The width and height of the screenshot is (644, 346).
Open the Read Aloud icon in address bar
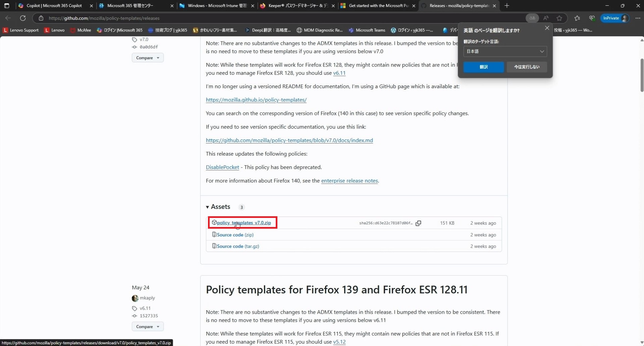coord(546,18)
